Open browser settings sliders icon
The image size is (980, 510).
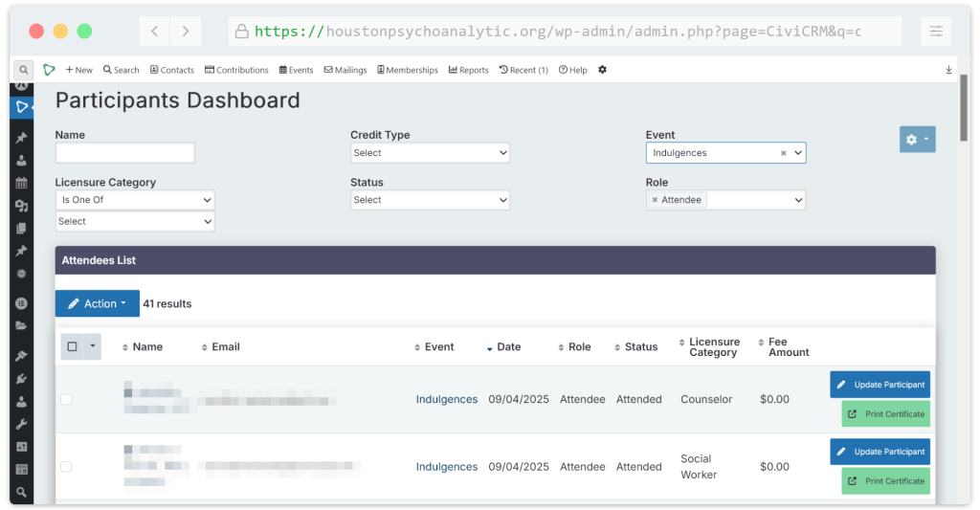(x=936, y=32)
